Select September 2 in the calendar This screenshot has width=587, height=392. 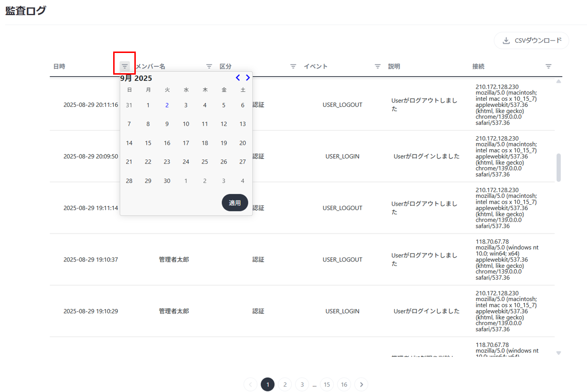[x=167, y=105]
